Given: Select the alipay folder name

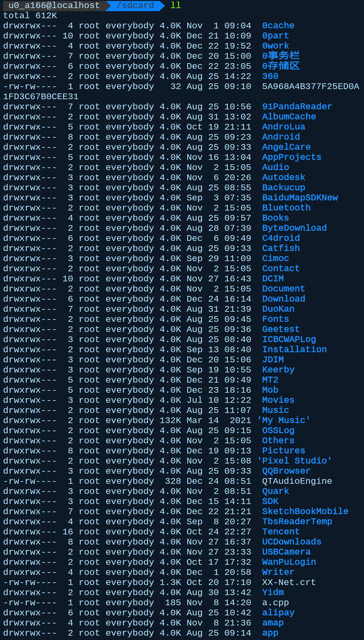Looking at the screenshot, I should [278, 613].
